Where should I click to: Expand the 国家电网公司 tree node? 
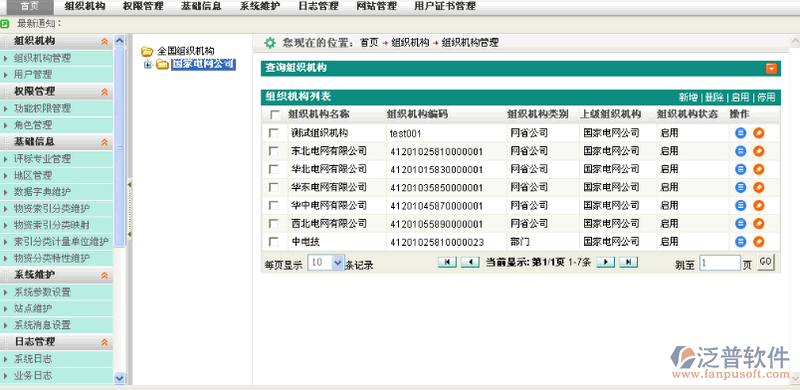[x=148, y=65]
